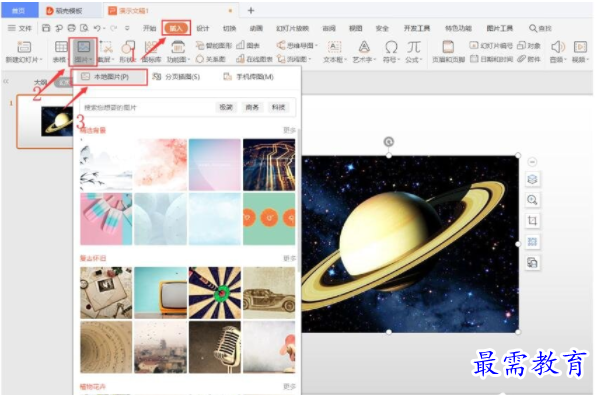Choose 手机传图(M) phone upload option

[249, 77]
